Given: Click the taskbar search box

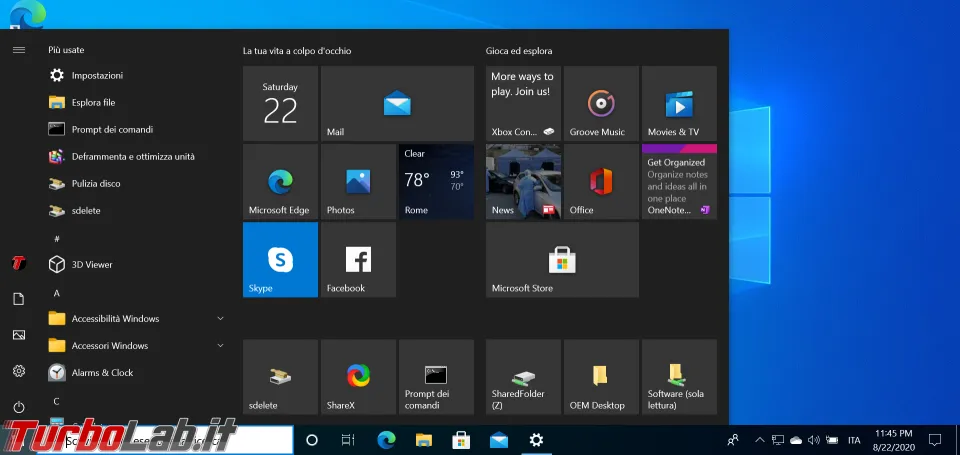Looking at the screenshot, I should 175,440.
